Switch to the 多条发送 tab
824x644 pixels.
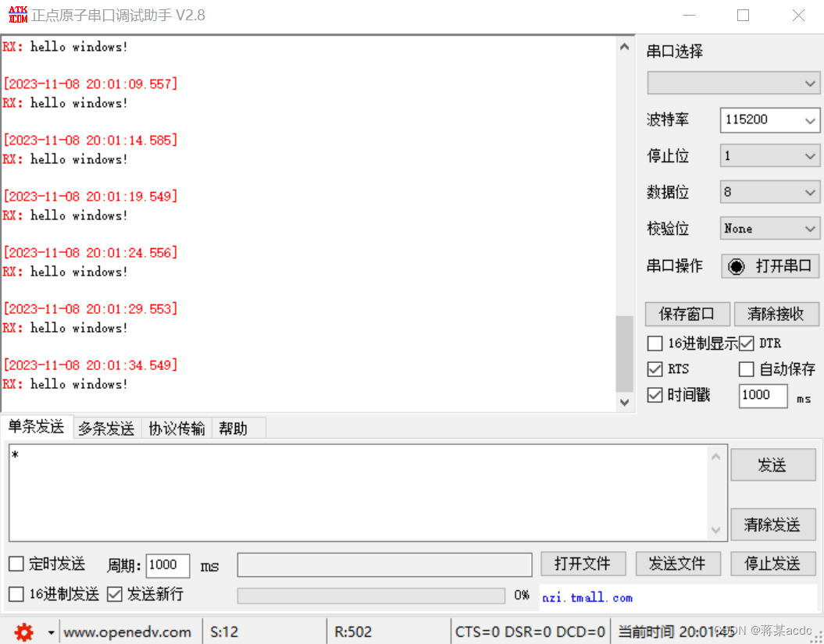point(106,427)
